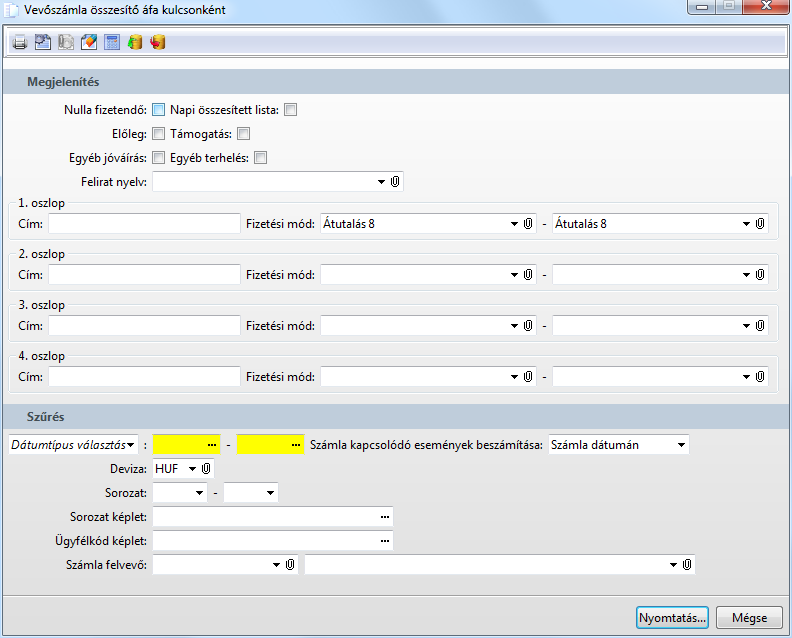
Task: Click ellipsis button in Sorozat képlet field
Action: (385, 517)
